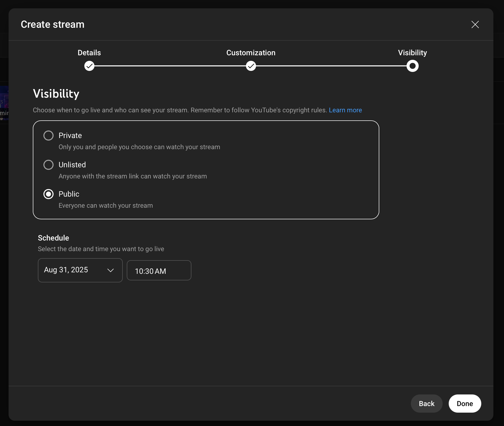
Task: Open the Aug 31, 2025 date dropdown
Action: point(80,270)
